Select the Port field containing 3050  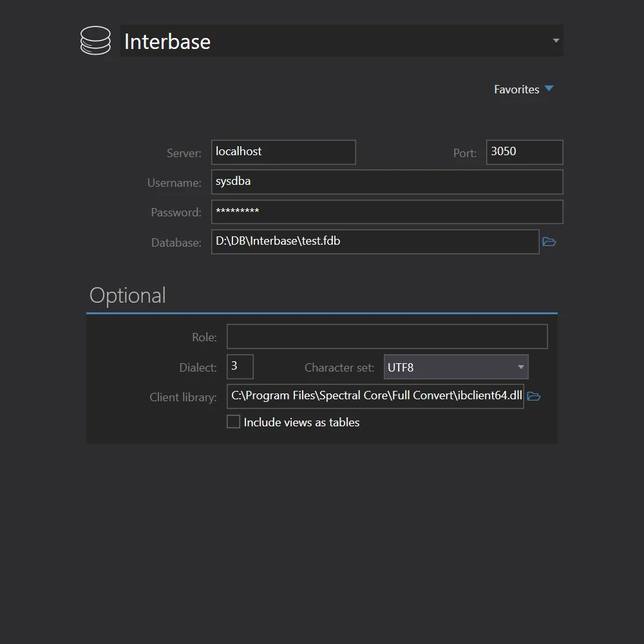coord(524,152)
